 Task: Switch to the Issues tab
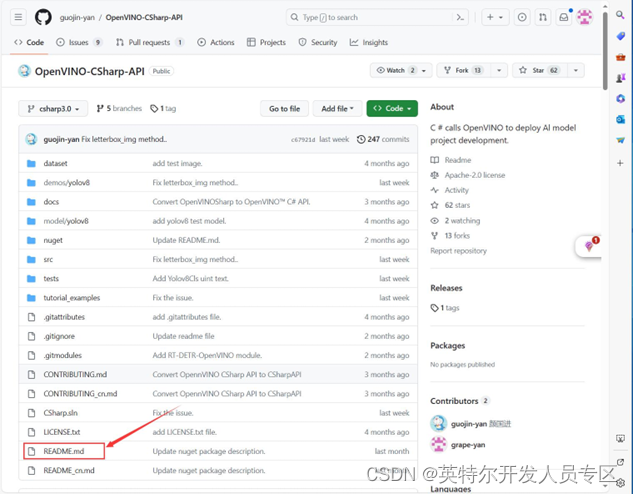[79, 42]
